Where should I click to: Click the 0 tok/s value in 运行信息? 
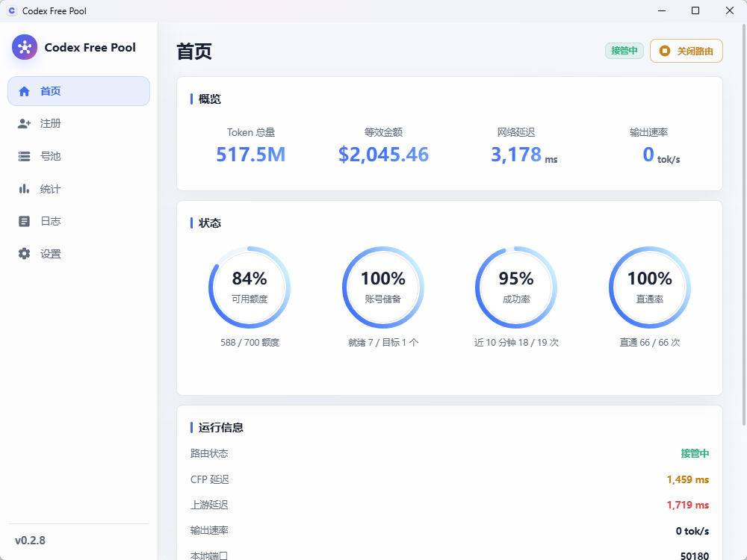[x=692, y=531]
